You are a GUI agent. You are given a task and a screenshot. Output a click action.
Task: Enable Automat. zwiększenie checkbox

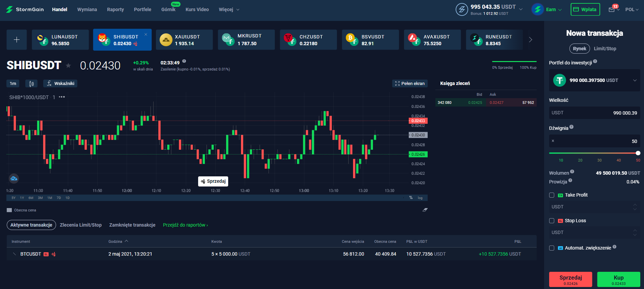(x=552, y=248)
